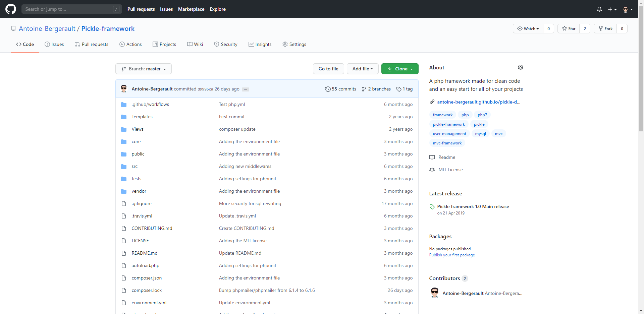Click Explore in the top navigation
Viewport: 644px width, 314px height.
tap(218, 9)
